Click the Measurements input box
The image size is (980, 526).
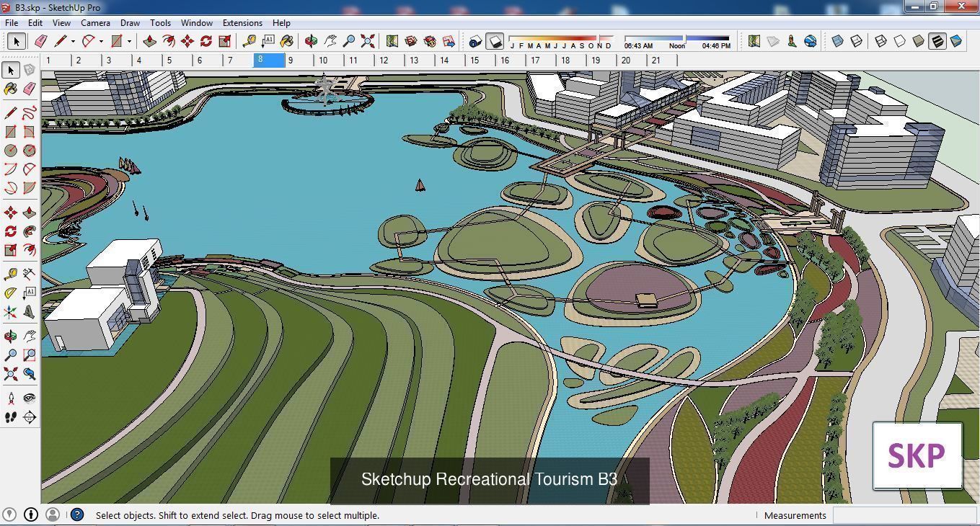pos(904,515)
